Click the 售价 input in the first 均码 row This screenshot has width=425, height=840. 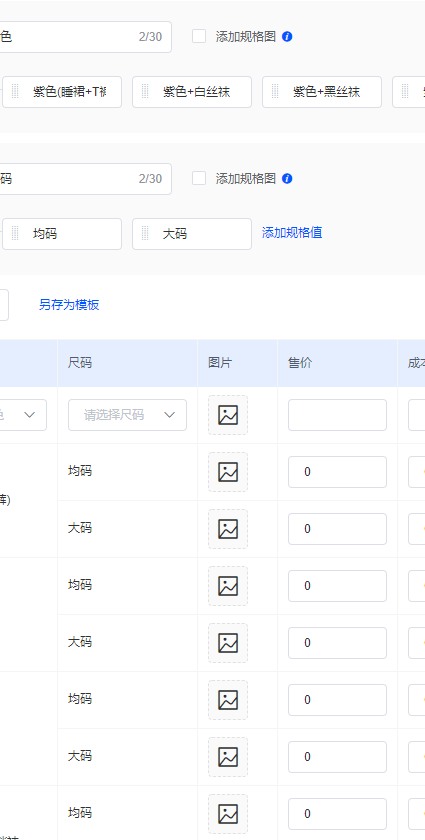click(337, 472)
